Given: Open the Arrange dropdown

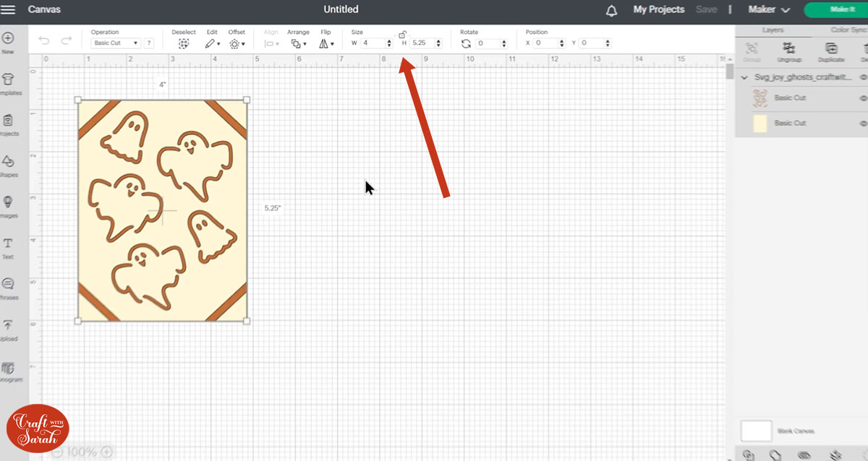Looking at the screenshot, I should [298, 43].
